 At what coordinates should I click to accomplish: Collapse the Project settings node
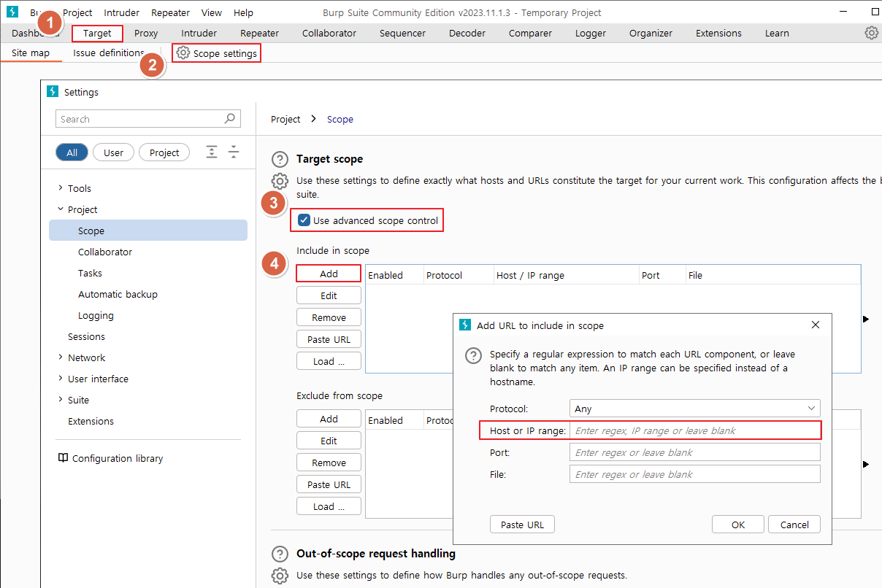coord(60,209)
